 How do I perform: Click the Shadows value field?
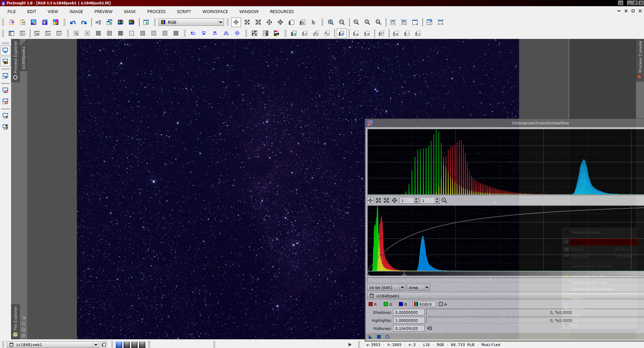click(409, 312)
